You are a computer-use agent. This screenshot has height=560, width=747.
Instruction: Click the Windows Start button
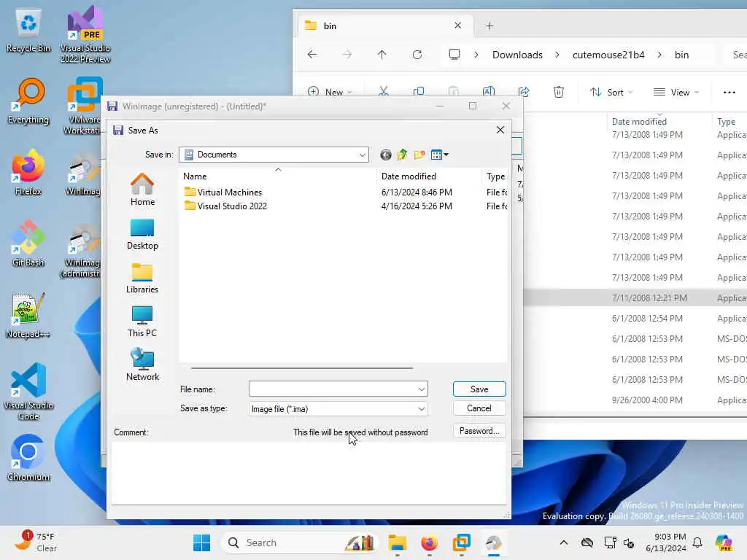tap(201, 542)
